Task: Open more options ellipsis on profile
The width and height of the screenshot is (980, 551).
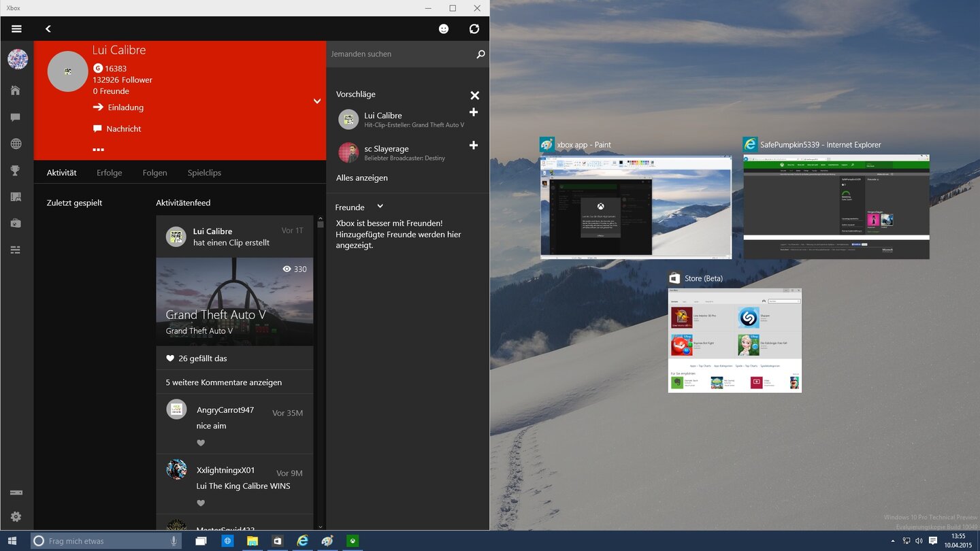Action: pyautogui.click(x=99, y=150)
